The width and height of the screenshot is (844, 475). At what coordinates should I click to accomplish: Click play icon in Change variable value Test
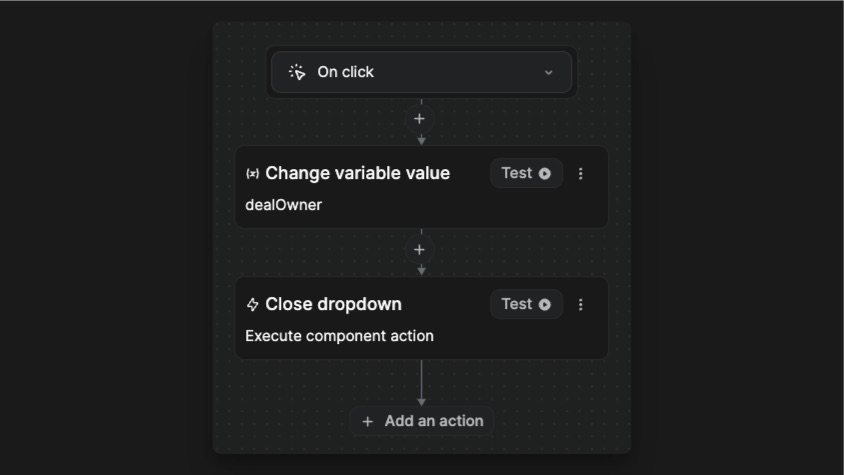click(x=545, y=173)
